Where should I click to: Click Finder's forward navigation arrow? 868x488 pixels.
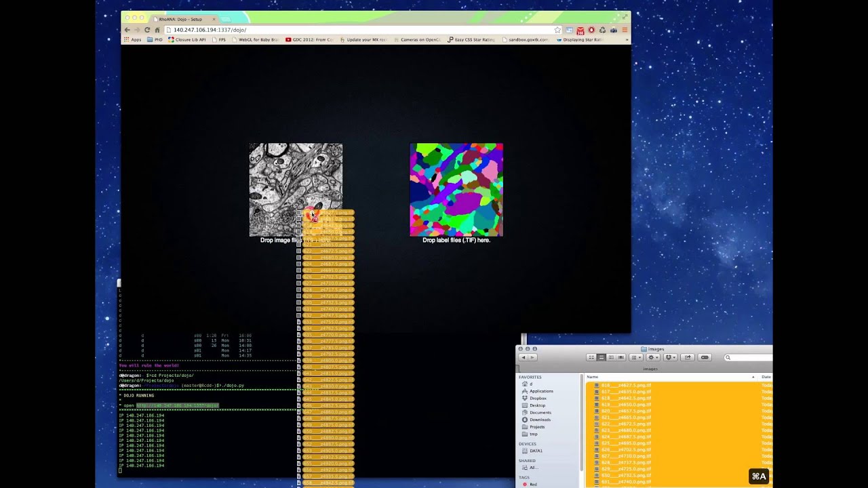[532, 357]
